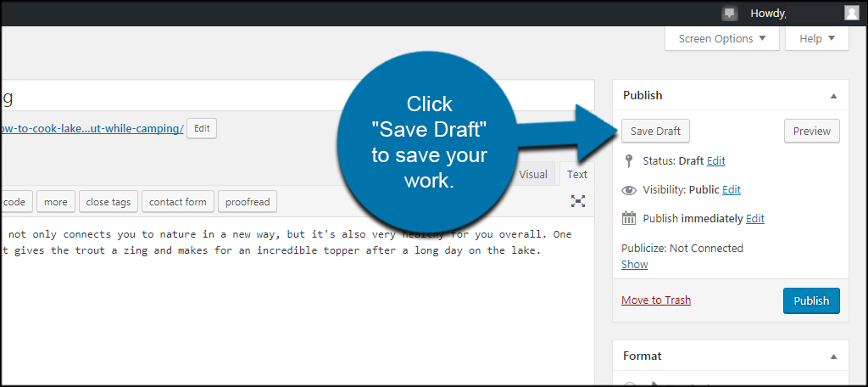Click the blue Publish button

tap(811, 300)
